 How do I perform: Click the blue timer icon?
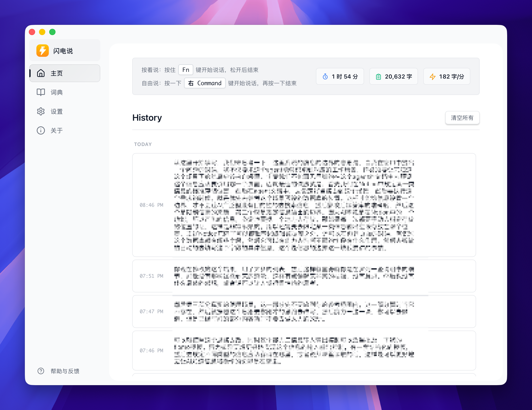coord(325,77)
